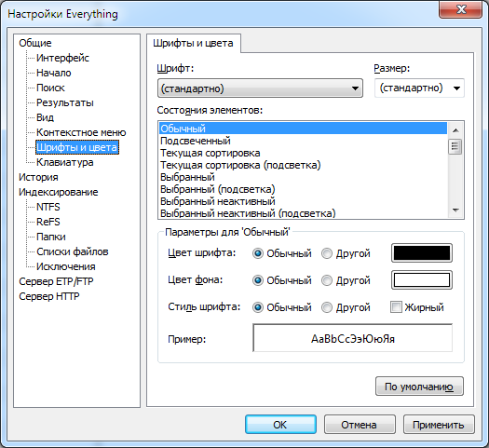The image size is (489, 448).
Task: Open the Списки файлов settings page
Action: tap(73, 251)
